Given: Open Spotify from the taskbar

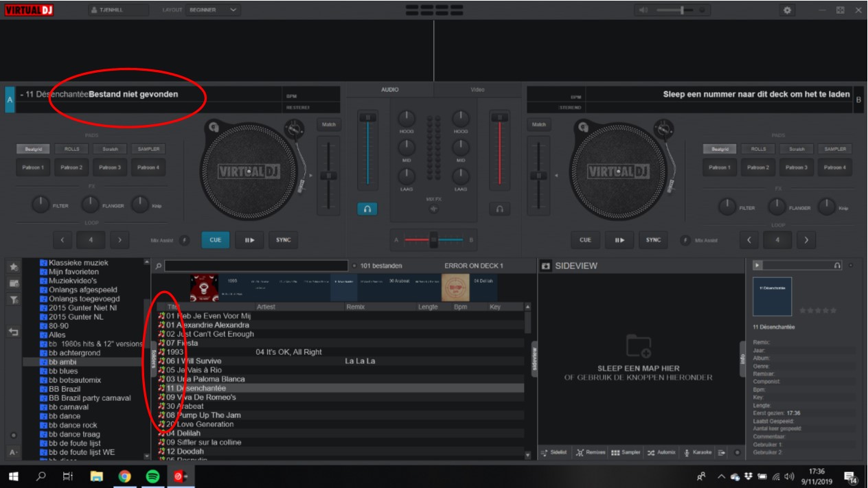Looking at the screenshot, I should coord(152,476).
